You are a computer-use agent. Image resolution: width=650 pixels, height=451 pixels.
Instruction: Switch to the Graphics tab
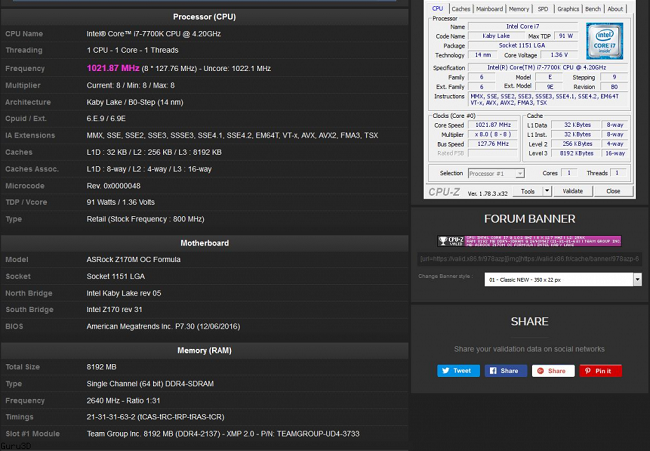point(569,9)
